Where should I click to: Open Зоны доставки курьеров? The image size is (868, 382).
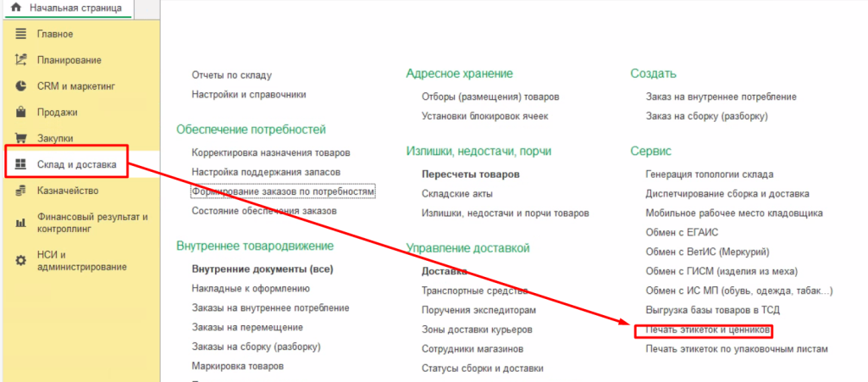coord(477,330)
